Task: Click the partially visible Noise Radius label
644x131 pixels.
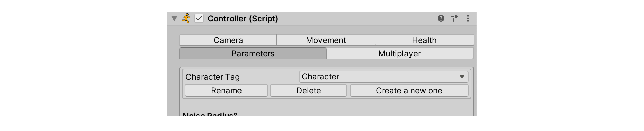Action: (210, 114)
